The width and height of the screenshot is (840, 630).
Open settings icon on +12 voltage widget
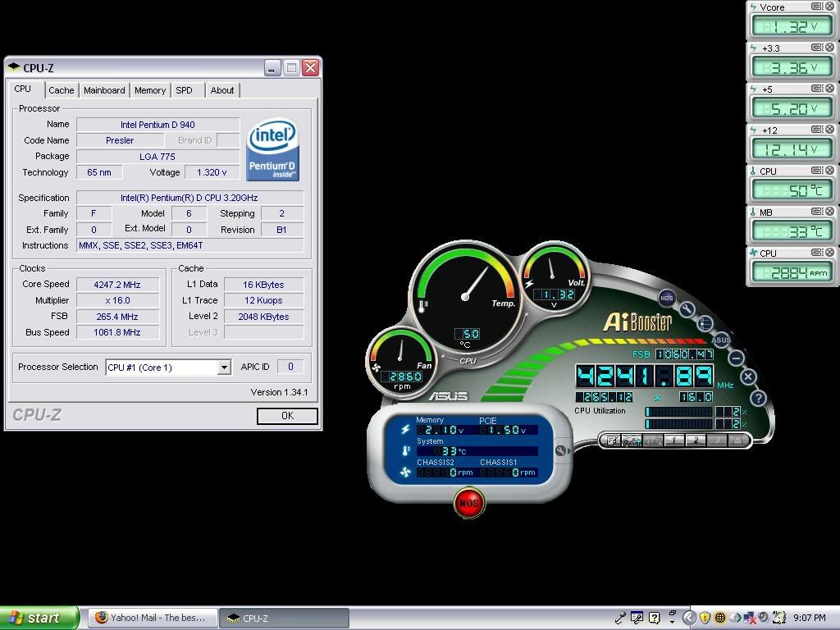(817, 129)
